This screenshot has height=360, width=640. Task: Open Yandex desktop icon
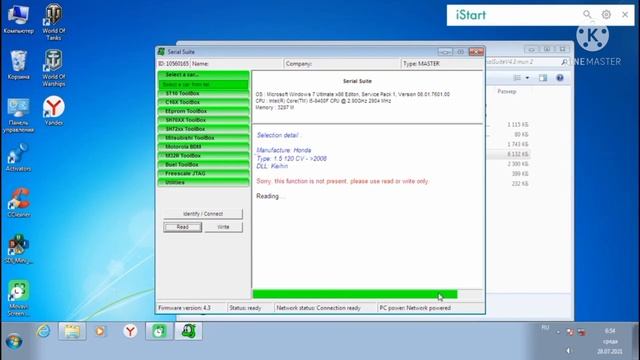click(53, 111)
